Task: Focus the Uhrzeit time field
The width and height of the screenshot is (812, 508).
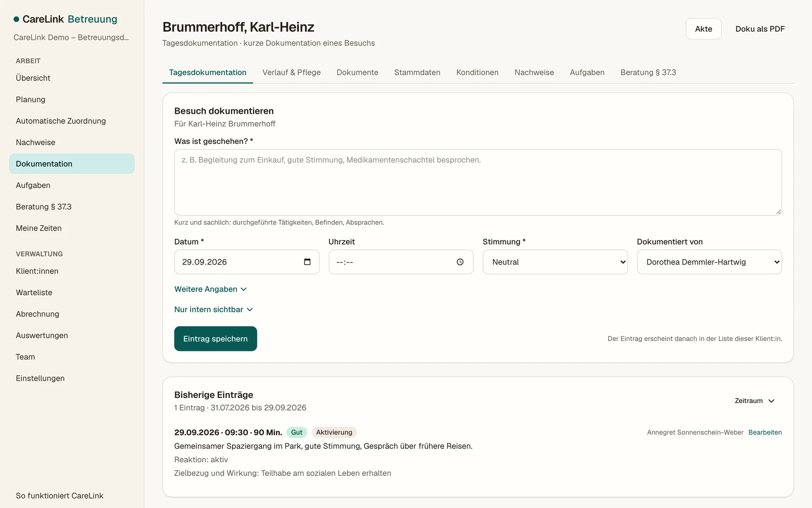Action: coord(401,262)
